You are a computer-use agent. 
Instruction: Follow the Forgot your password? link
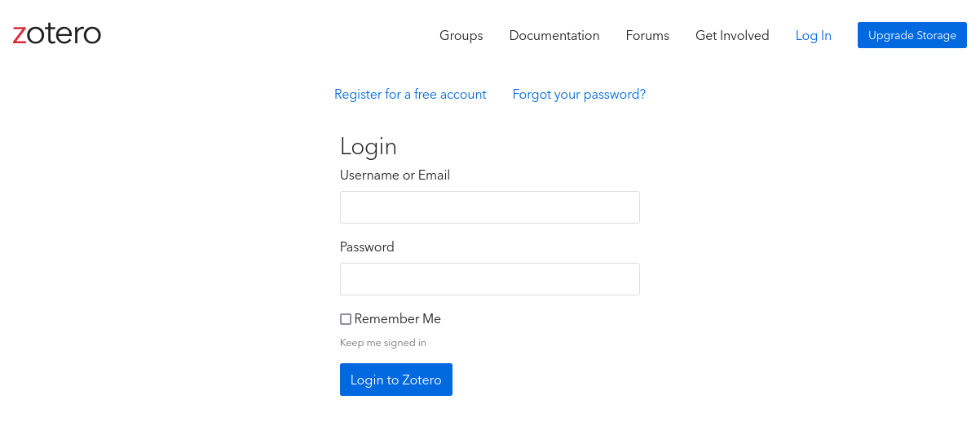coord(579,95)
